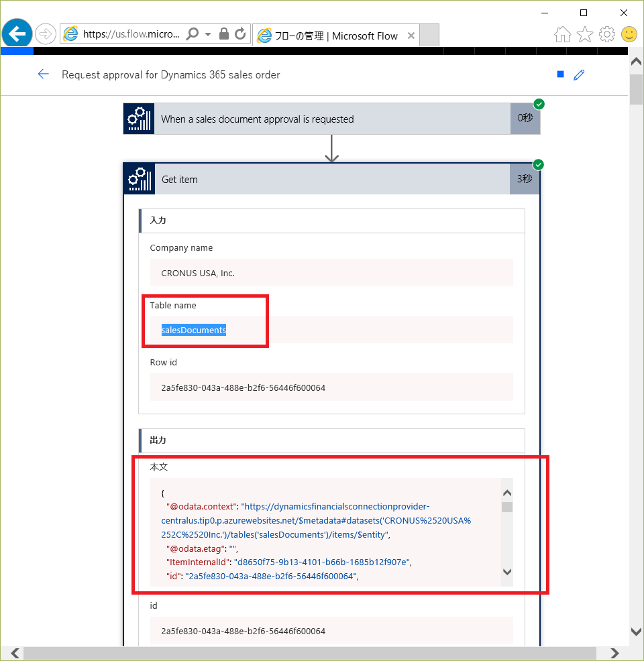
Task: Click the page vertical scrollbar up arrow
Action: tap(636, 62)
